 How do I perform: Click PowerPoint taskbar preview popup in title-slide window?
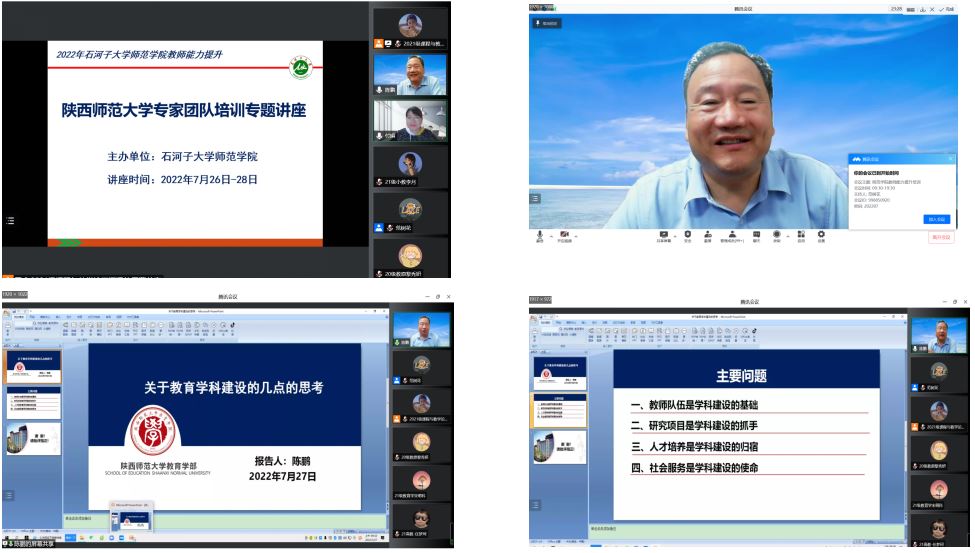[x=131, y=516]
